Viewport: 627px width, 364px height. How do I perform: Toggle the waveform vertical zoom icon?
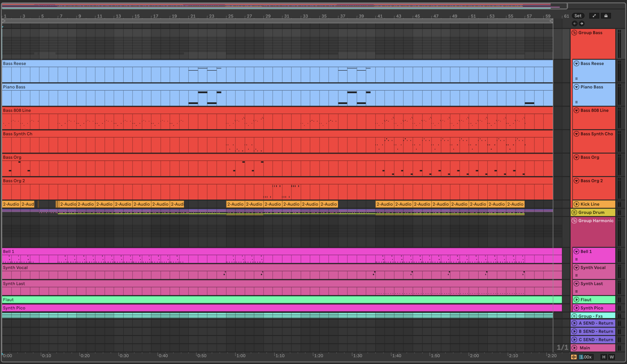tap(574, 357)
